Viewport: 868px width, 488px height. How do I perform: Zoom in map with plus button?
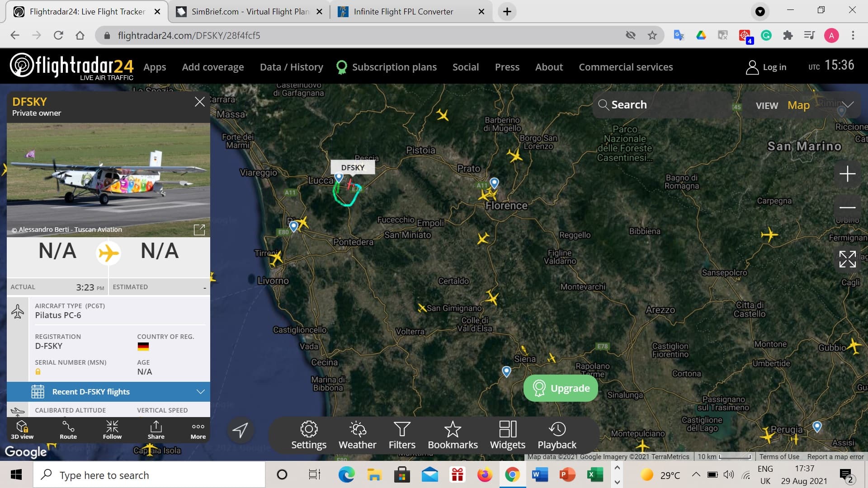point(847,174)
